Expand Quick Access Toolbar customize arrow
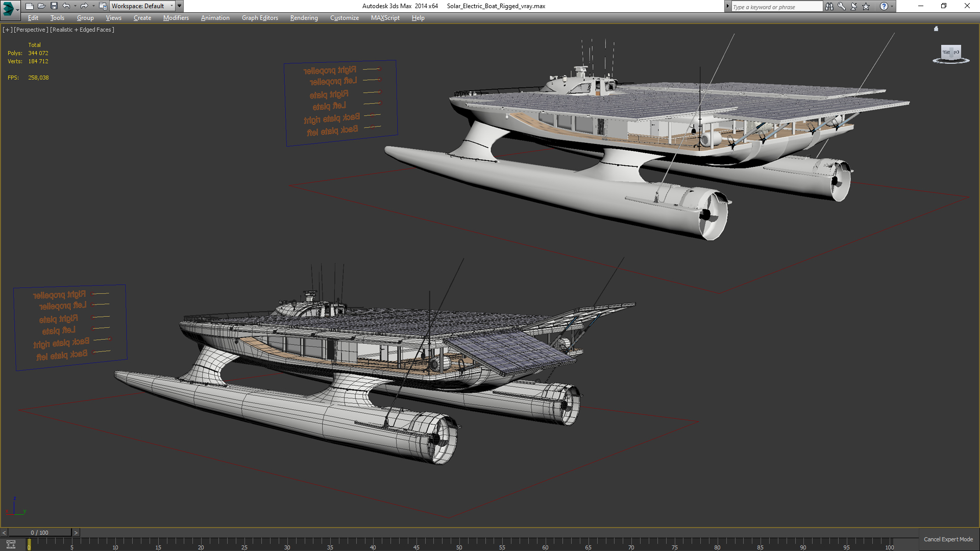The image size is (980, 551). [x=180, y=6]
